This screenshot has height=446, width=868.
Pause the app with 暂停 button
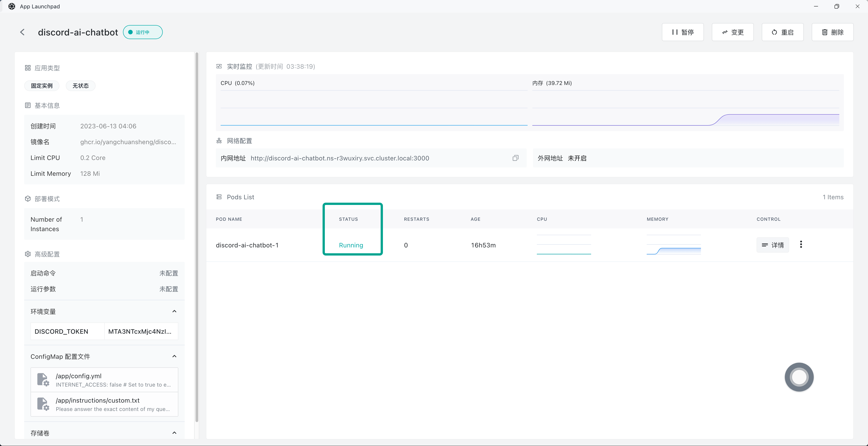(683, 32)
